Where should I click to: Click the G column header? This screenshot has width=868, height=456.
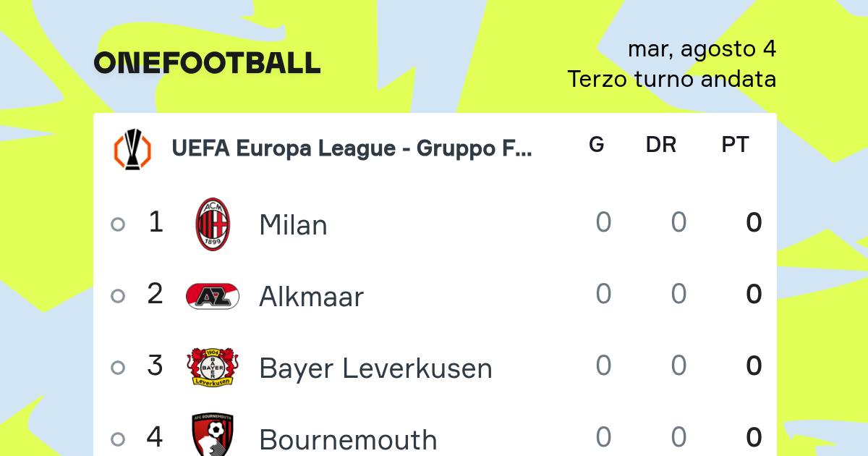597,145
